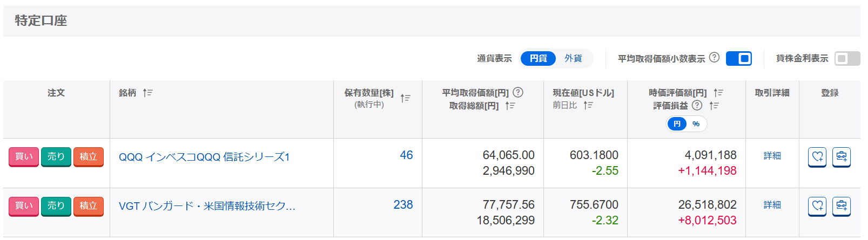Switch currency display to 外貨

(x=573, y=58)
